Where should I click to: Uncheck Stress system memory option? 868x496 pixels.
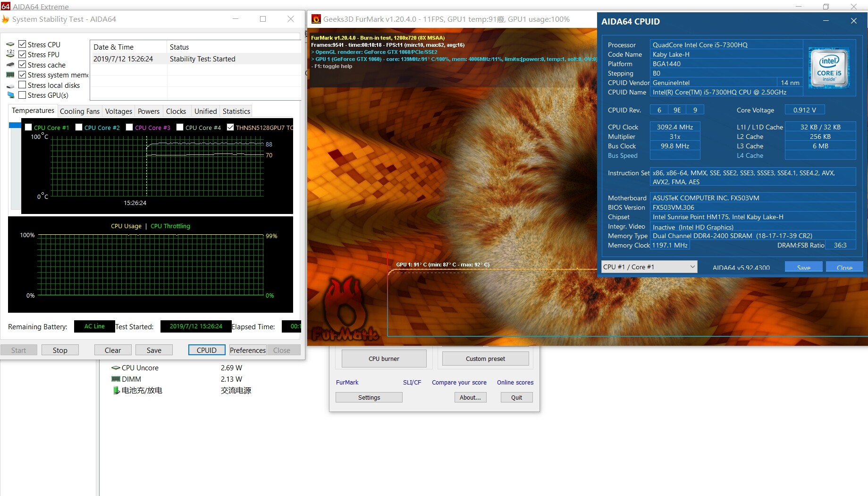click(22, 75)
